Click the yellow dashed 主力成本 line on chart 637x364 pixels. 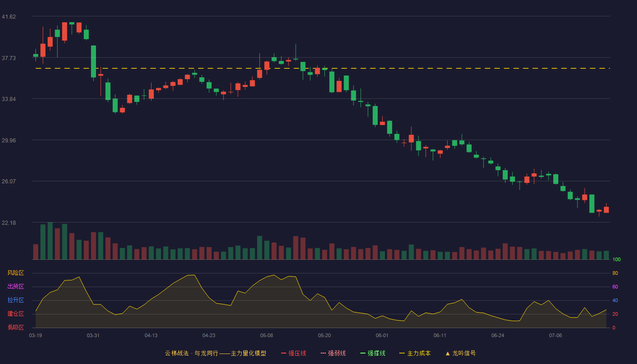tap(323, 68)
